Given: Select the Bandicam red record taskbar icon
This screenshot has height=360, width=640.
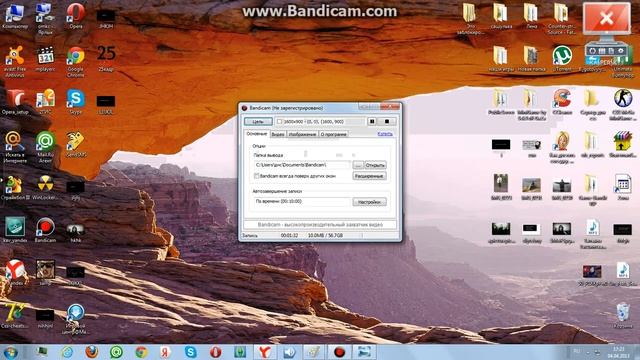Looking at the screenshot, I should tap(339, 352).
